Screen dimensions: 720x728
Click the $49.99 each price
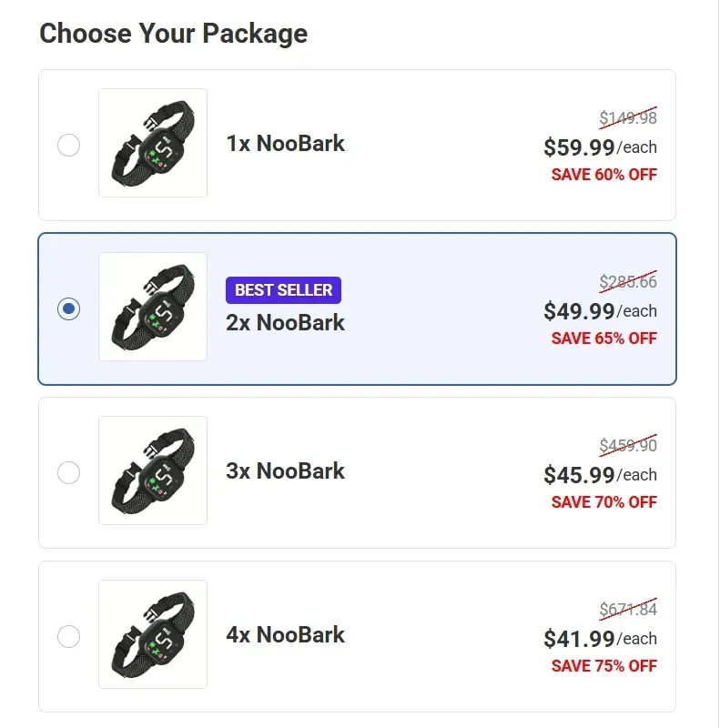coord(601,310)
